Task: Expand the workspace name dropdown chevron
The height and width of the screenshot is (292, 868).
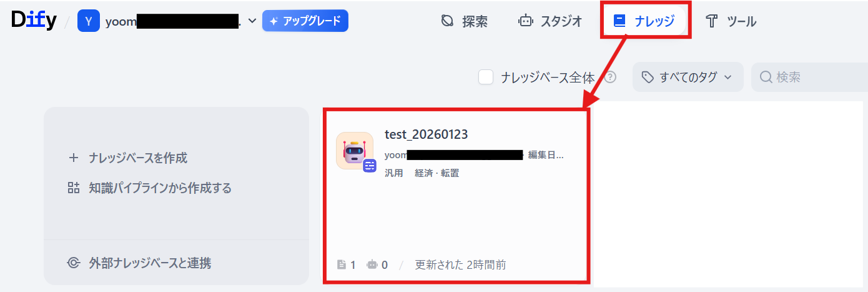Action: pyautogui.click(x=252, y=21)
